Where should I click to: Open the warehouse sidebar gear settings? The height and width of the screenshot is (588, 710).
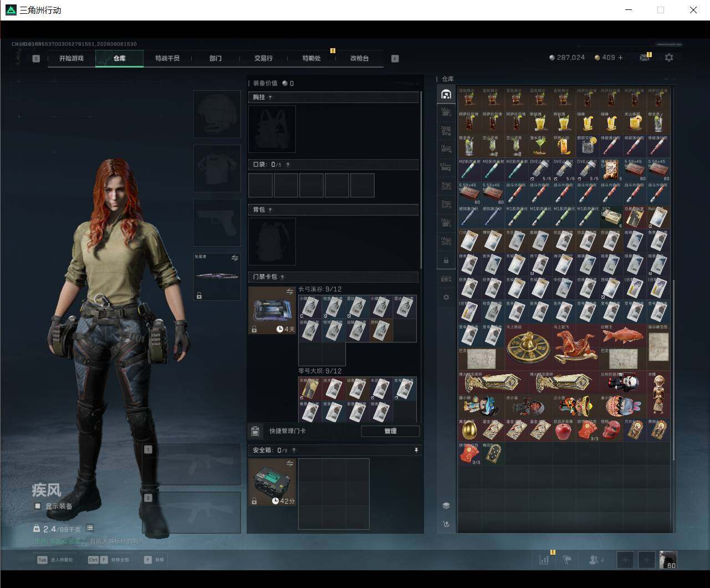click(446, 297)
